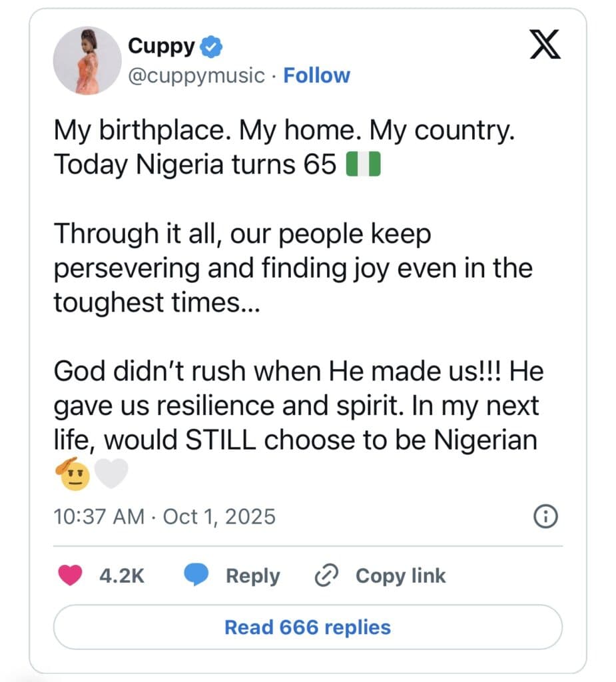The height and width of the screenshot is (682, 616).
Task: Click the blue verified badge beside Cuppy
Action: click(x=212, y=47)
